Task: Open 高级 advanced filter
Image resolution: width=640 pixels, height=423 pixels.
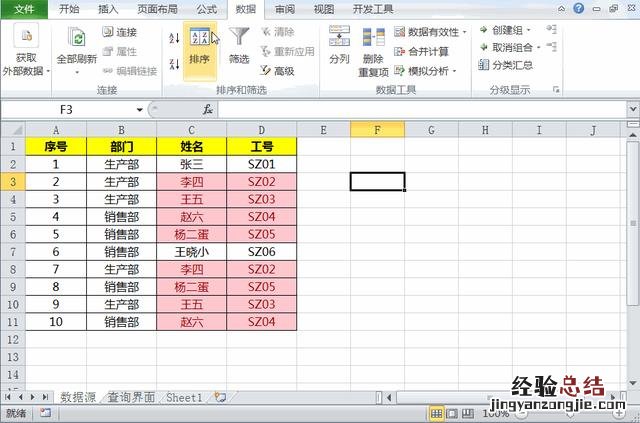Action: point(278,71)
